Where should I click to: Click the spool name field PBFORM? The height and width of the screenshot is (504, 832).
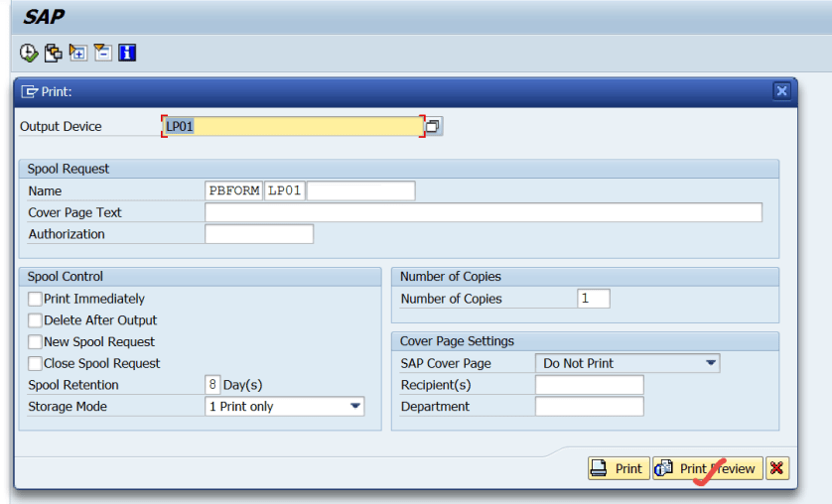tap(234, 190)
